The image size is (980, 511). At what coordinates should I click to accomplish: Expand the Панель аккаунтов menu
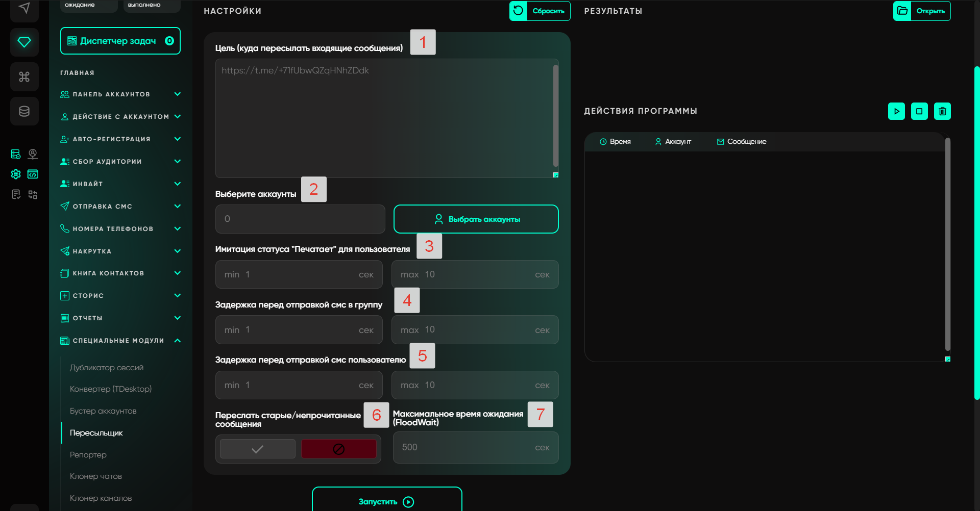tap(177, 94)
